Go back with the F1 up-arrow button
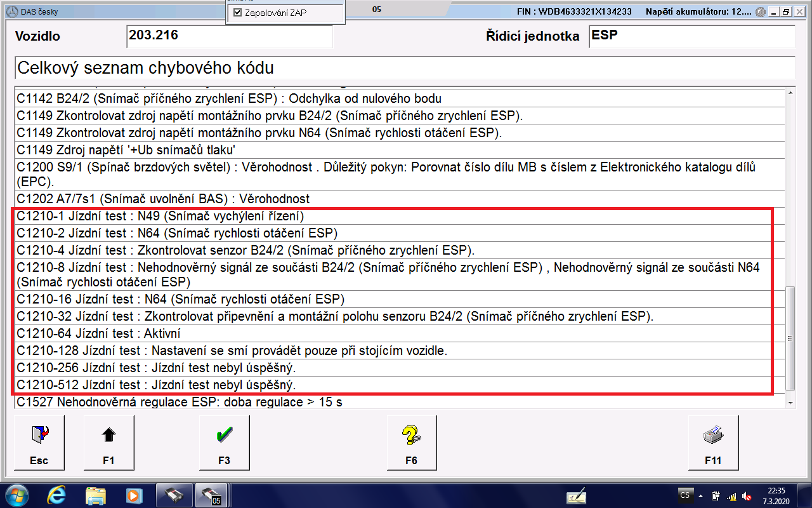This screenshot has width=812, height=508. click(x=109, y=444)
